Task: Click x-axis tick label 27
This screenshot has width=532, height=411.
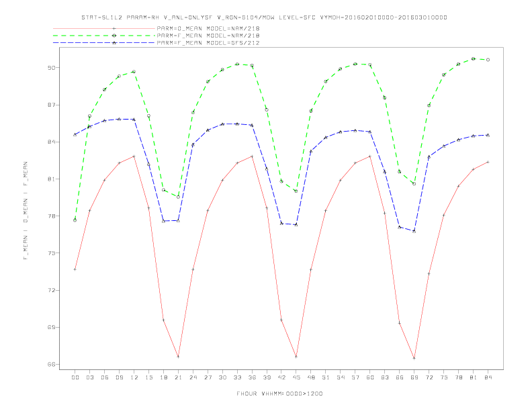Action: pyautogui.click(x=208, y=377)
